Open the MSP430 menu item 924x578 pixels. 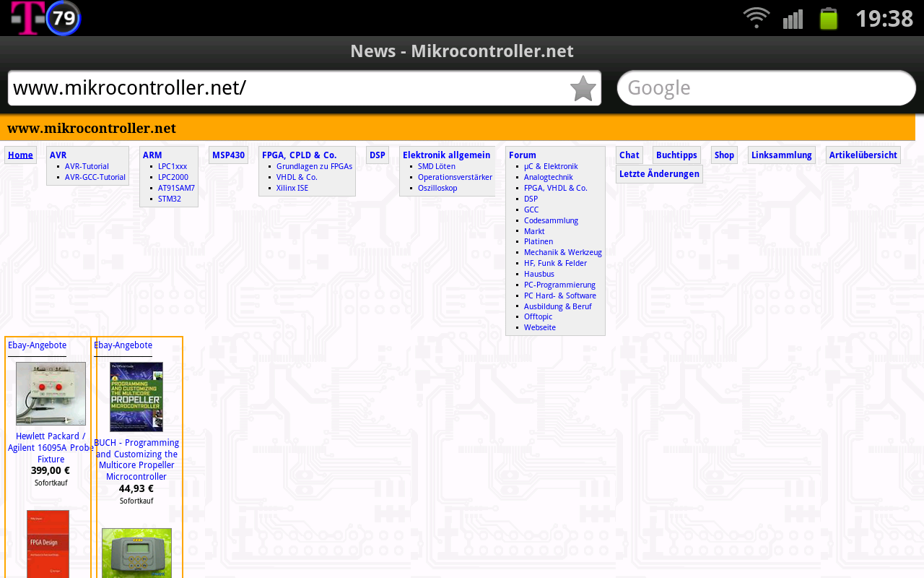228,155
